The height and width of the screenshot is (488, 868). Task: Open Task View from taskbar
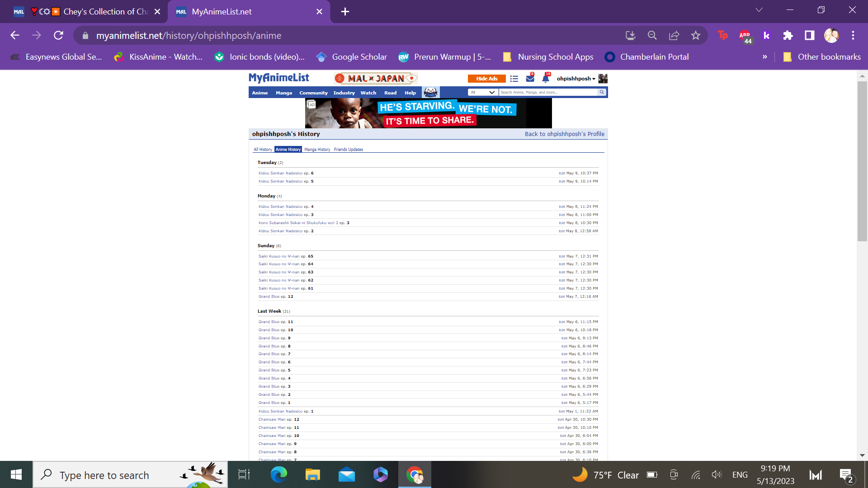244,475
